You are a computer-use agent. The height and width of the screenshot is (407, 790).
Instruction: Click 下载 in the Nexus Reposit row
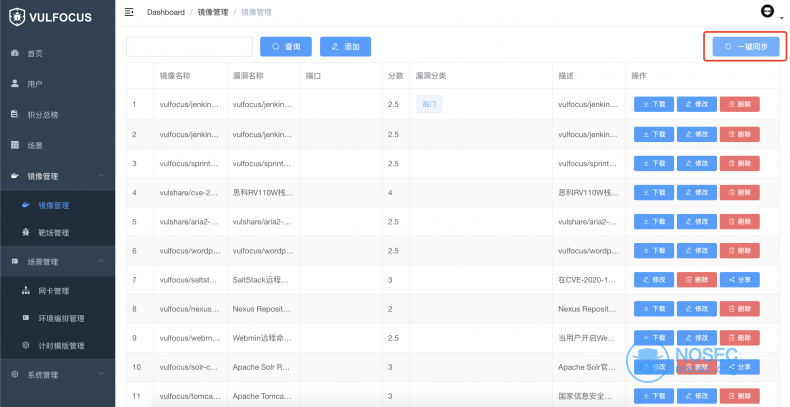[x=654, y=309]
